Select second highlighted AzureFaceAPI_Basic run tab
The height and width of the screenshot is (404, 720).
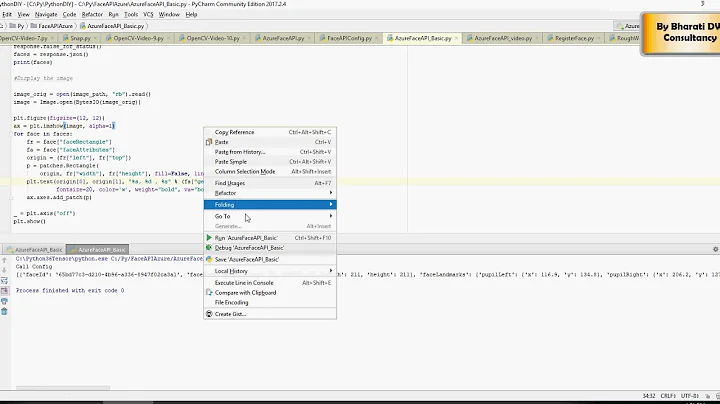click(97, 250)
